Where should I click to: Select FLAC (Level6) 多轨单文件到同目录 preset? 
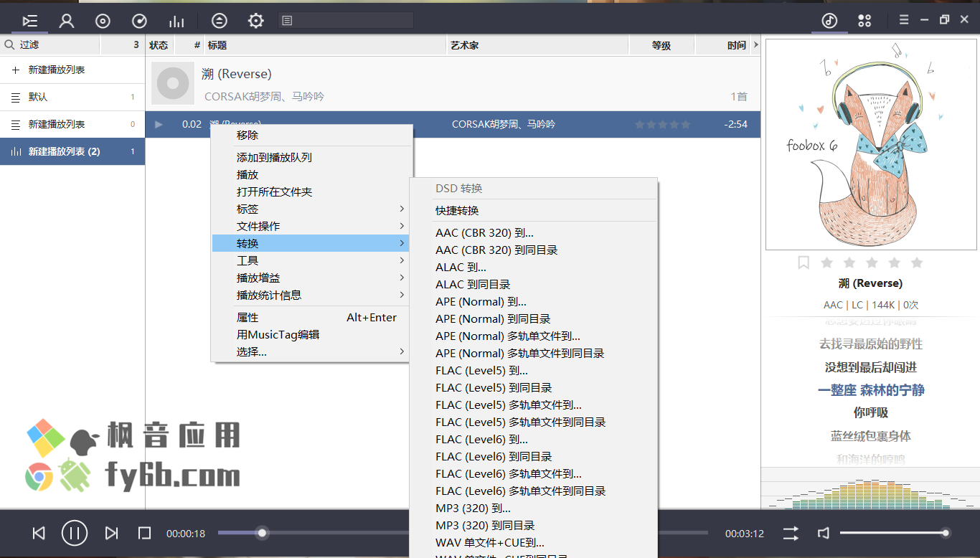point(534,491)
